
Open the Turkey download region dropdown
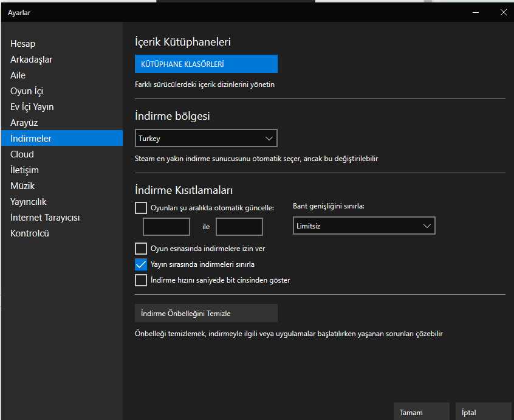click(x=206, y=139)
